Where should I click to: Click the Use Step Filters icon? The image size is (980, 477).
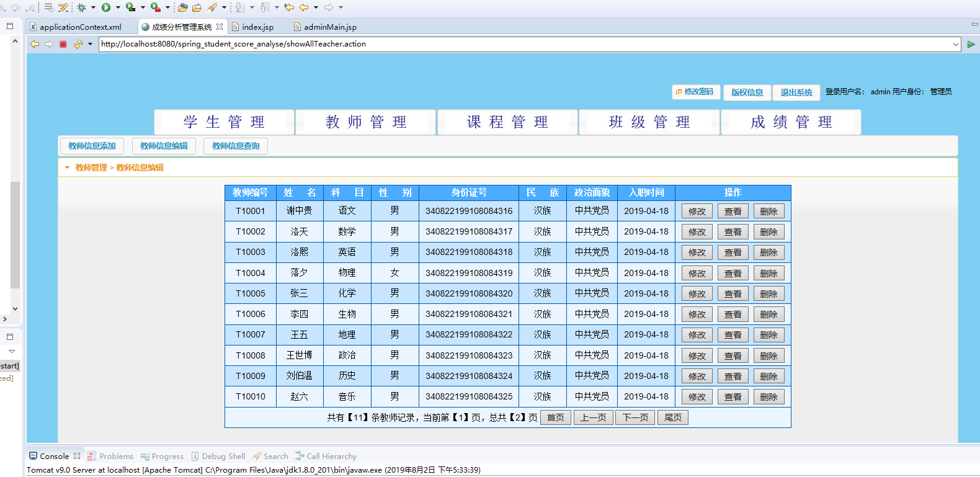pos(63,7)
